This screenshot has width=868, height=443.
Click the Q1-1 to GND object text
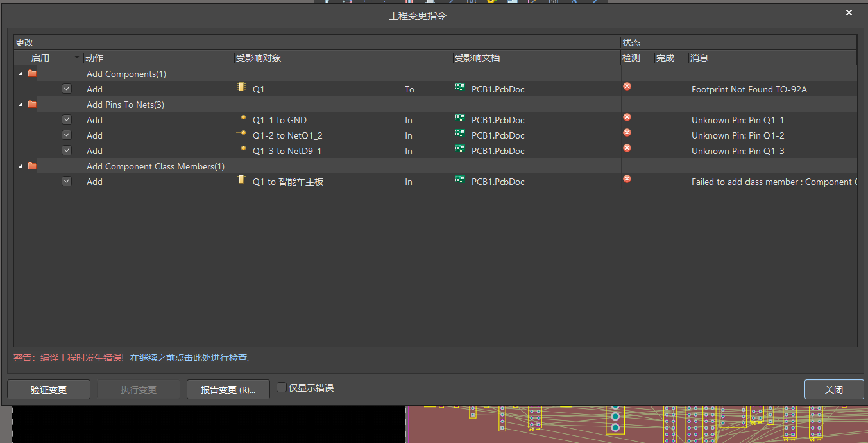[280, 120]
